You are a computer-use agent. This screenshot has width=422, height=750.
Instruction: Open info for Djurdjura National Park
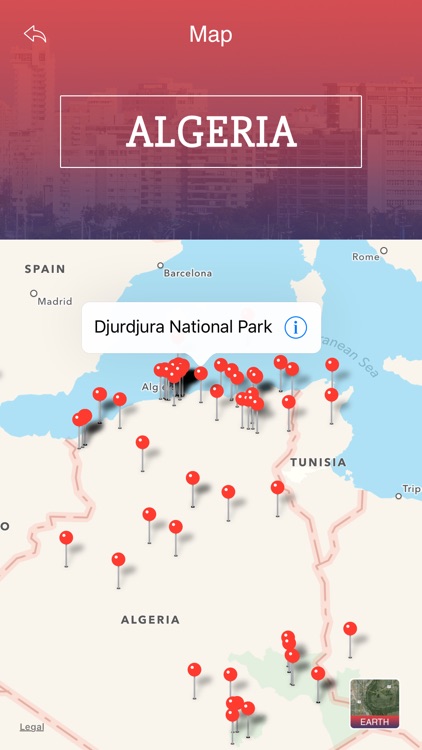pyautogui.click(x=296, y=328)
